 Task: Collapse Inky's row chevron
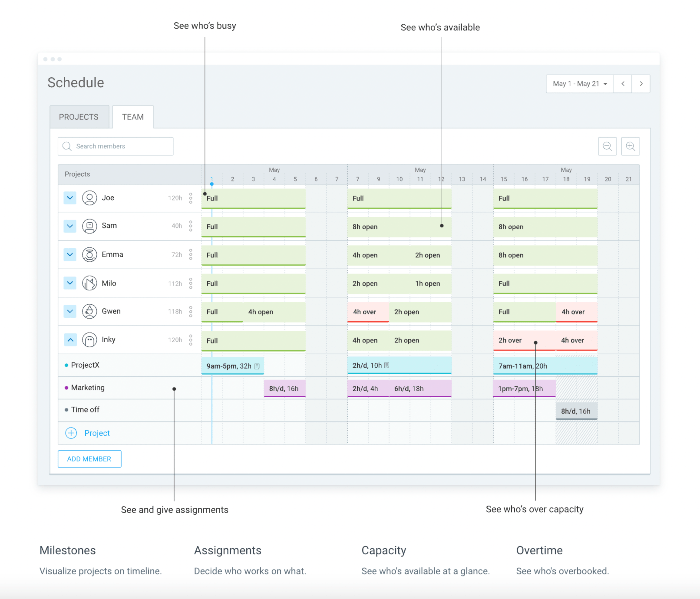[x=70, y=340]
